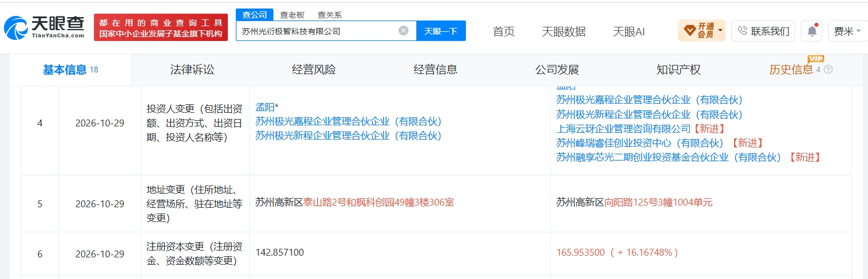Go to 首页 in top navigation
Image resolution: width=868 pixels, height=279 pixels.
coord(503,31)
